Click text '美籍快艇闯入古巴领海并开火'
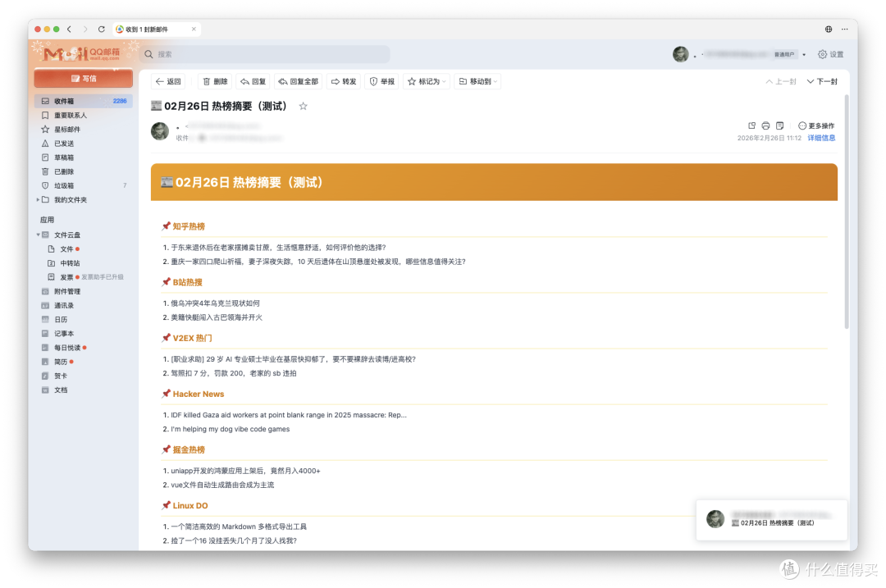 click(x=217, y=317)
